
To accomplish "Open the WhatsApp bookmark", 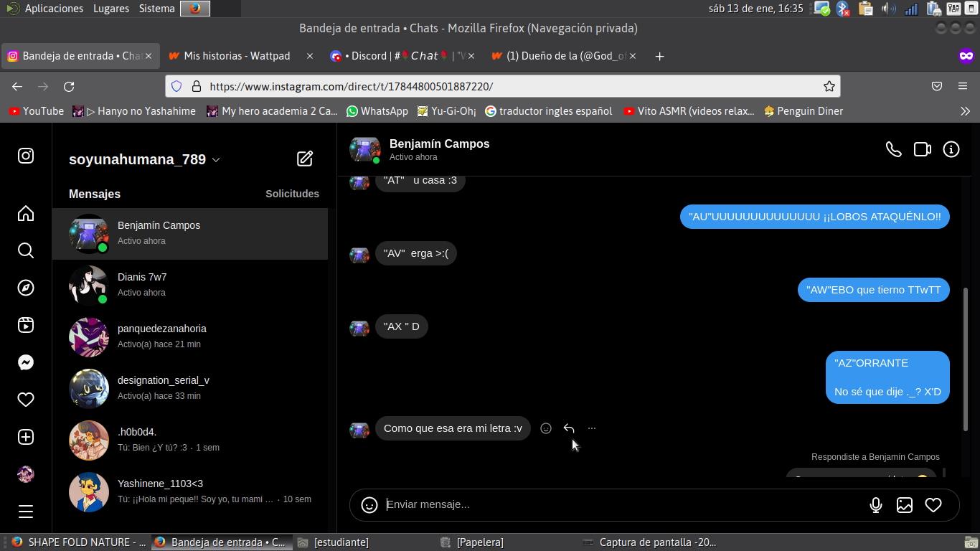I will [x=377, y=111].
